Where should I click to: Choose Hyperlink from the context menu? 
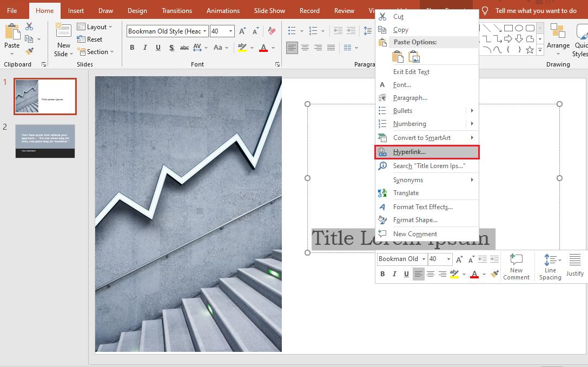coord(409,152)
